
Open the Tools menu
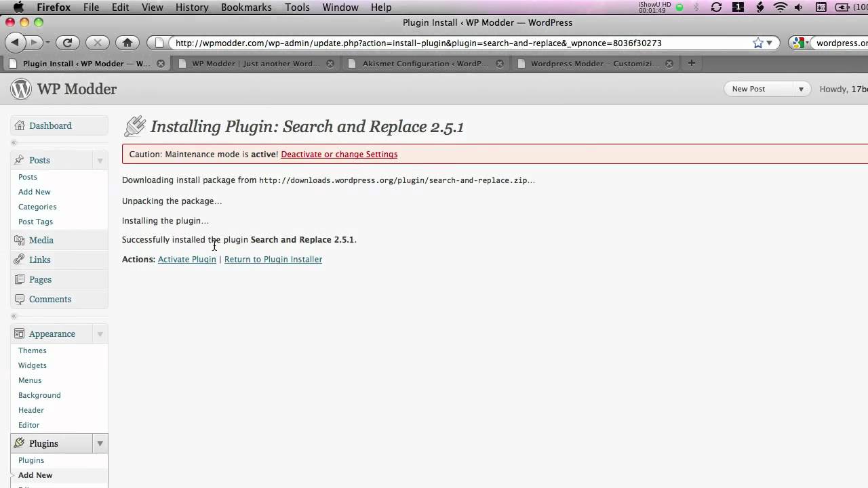coord(297,7)
